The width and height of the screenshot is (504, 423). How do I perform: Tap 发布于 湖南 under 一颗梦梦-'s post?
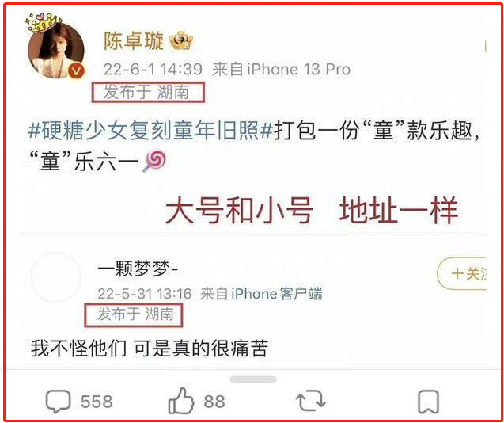coord(134,314)
